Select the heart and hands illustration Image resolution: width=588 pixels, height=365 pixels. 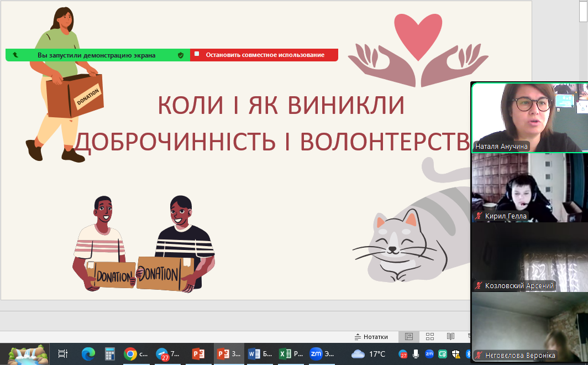coord(418,50)
